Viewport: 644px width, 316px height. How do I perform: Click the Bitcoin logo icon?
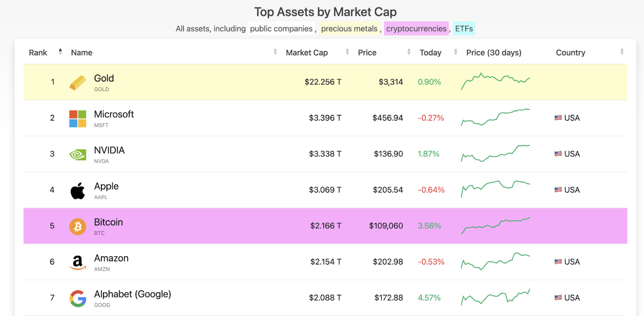78,227
